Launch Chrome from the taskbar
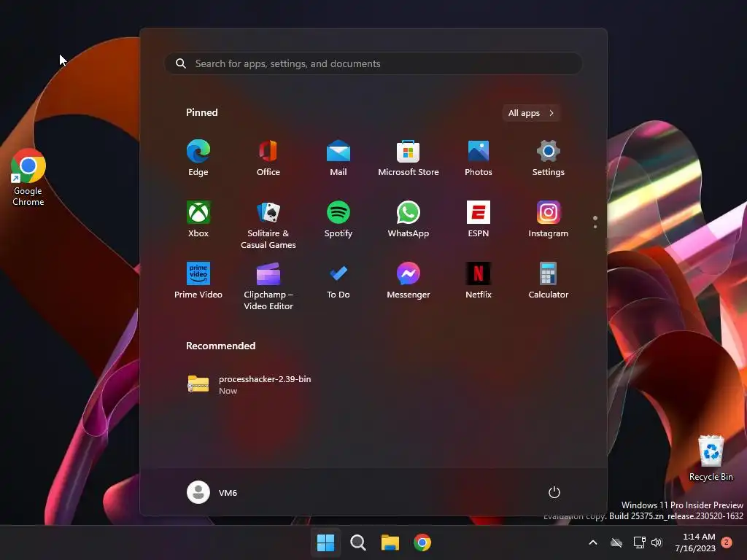747x560 pixels. (x=422, y=542)
